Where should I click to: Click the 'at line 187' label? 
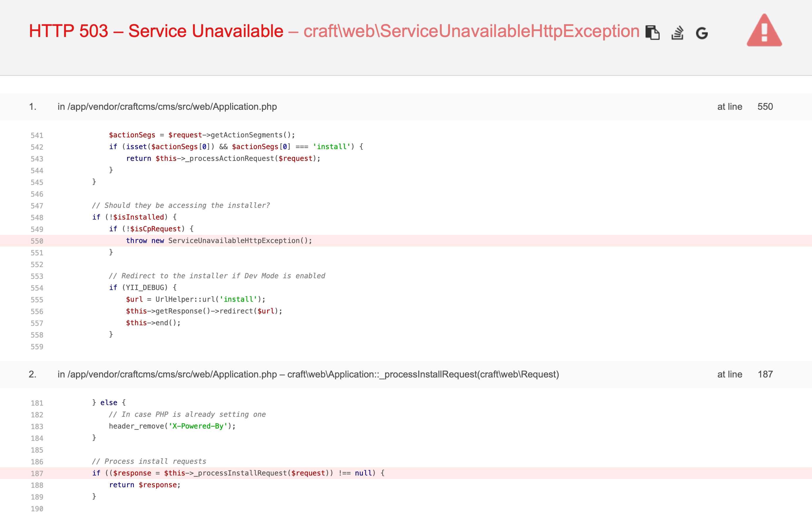pyautogui.click(x=745, y=374)
